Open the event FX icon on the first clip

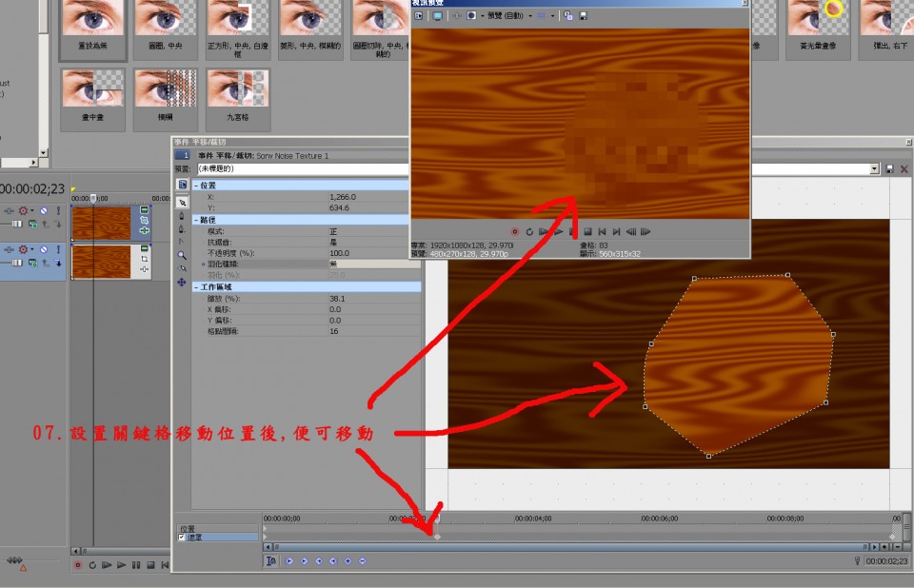coord(144,231)
